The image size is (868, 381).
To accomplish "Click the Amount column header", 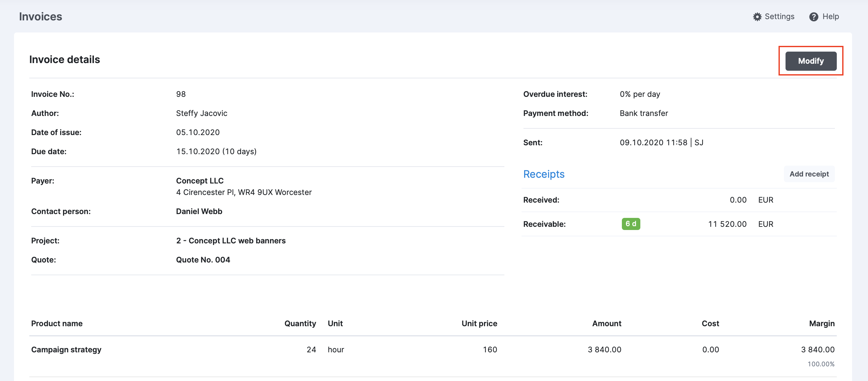I will pos(607,324).
